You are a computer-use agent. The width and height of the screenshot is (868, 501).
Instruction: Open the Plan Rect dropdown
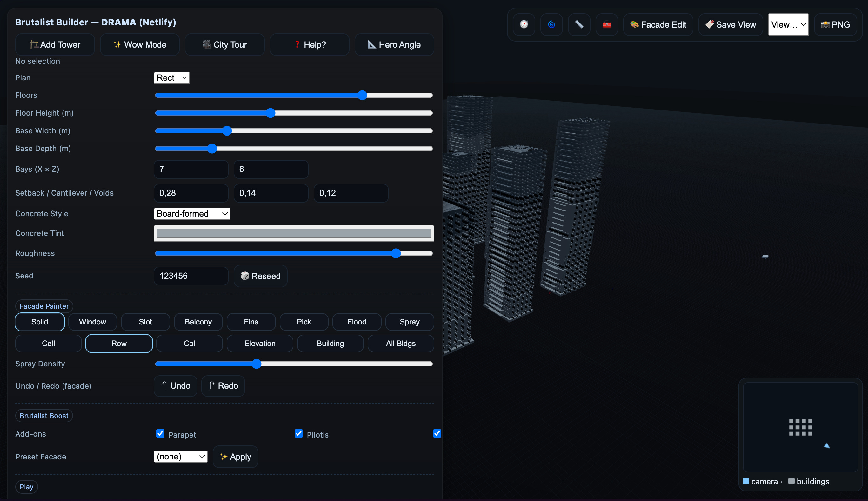coord(171,78)
